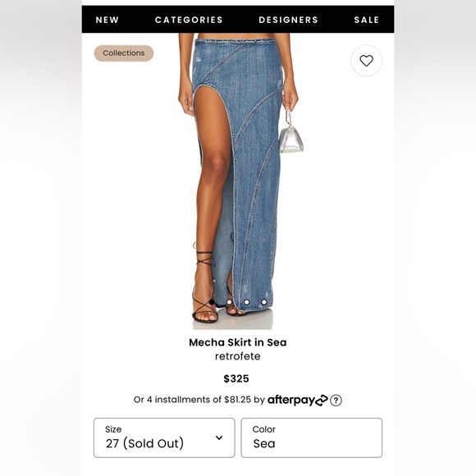Open the Size 27 (Sold Out) selector

click(x=164, y=437)
